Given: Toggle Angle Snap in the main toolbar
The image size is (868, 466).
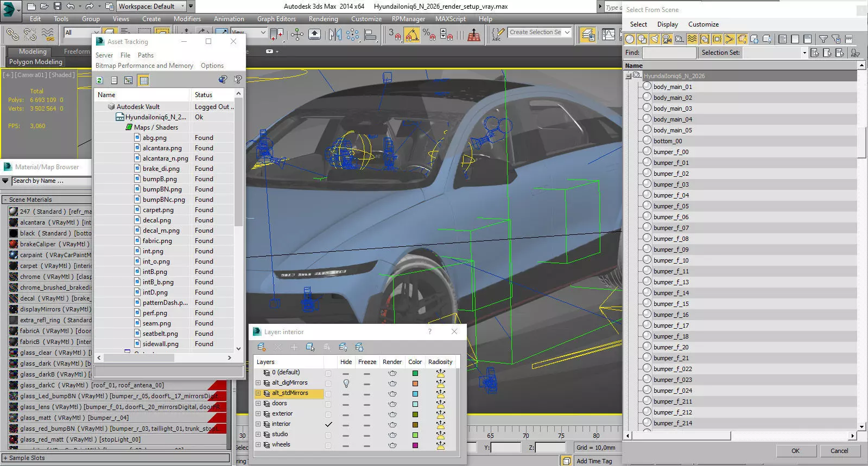Looking at the screenshot, I should [412, 35].
